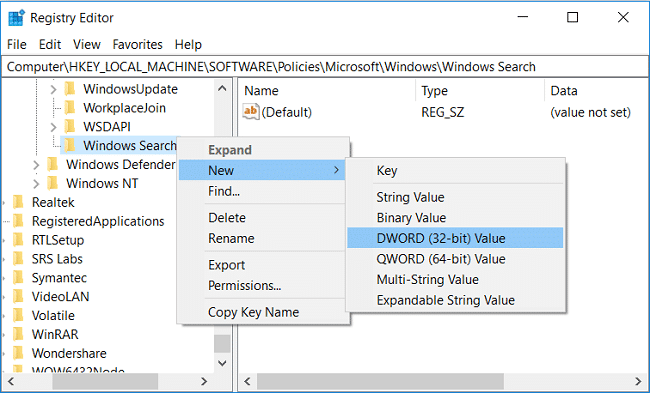The width and height of the screenshot is (650, 393).
Task: Choose Delete from the context menu
Action: (262, 218)
